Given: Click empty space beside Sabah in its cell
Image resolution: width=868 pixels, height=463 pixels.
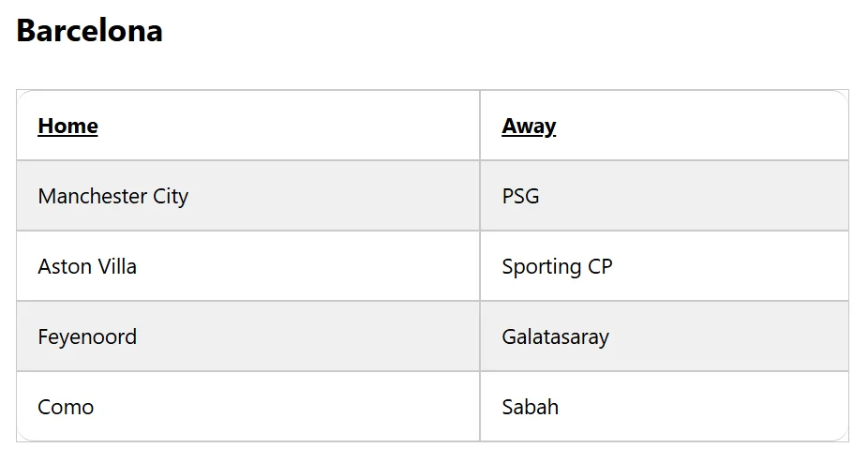Looking at the screenshot, I should [x=703, y=407].
